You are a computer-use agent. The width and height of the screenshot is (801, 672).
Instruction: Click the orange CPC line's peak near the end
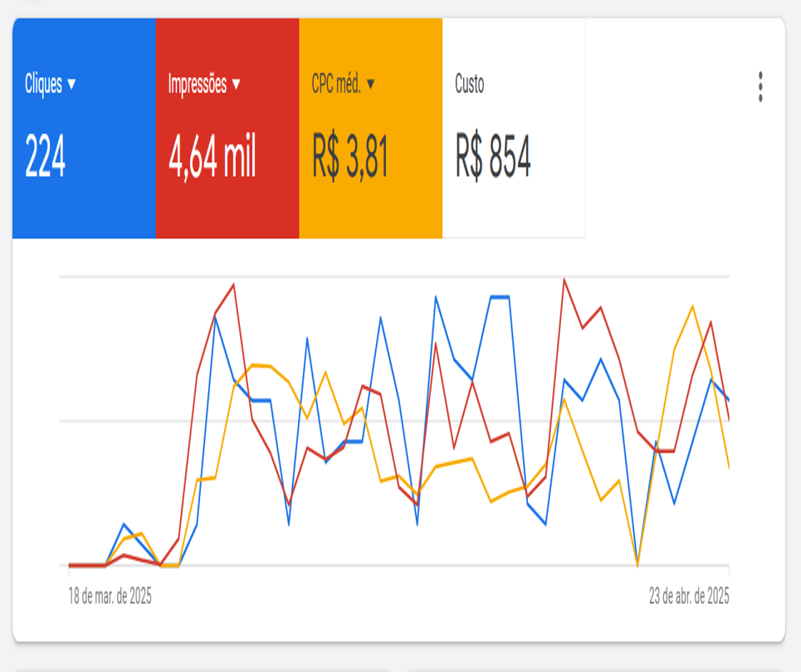pos(692,307)
